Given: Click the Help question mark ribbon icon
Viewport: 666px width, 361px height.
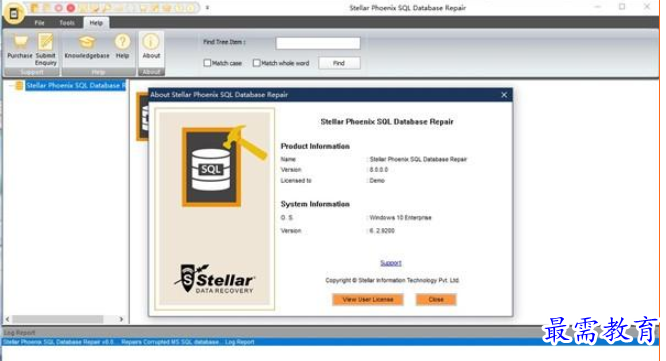Looking at the screenshot, I should click(x=122, y=42).
